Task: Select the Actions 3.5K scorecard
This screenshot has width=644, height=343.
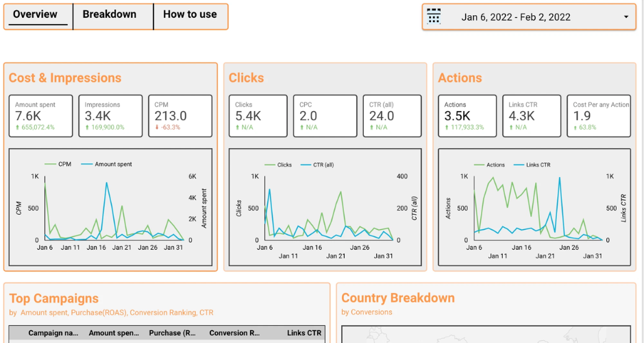Action: tap(467, 116)
